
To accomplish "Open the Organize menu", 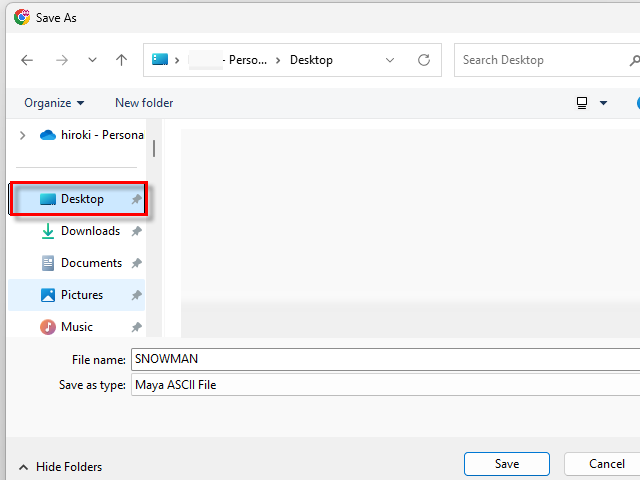I will tap(54, 103).
